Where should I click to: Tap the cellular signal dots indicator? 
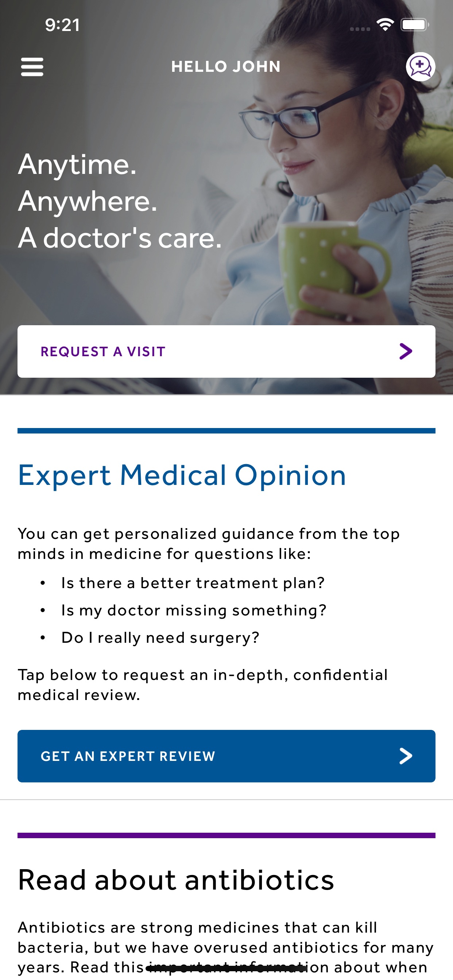(x=360, y=29)
